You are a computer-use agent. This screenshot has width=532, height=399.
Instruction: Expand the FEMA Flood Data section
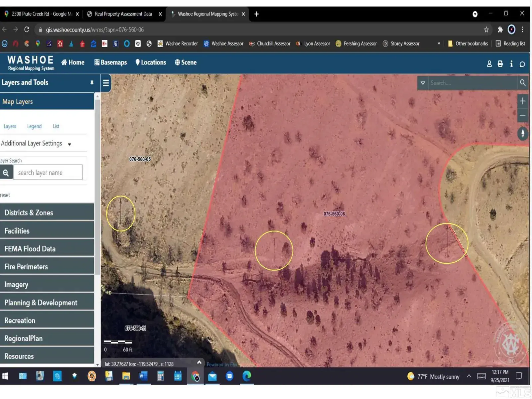[47, 249]
